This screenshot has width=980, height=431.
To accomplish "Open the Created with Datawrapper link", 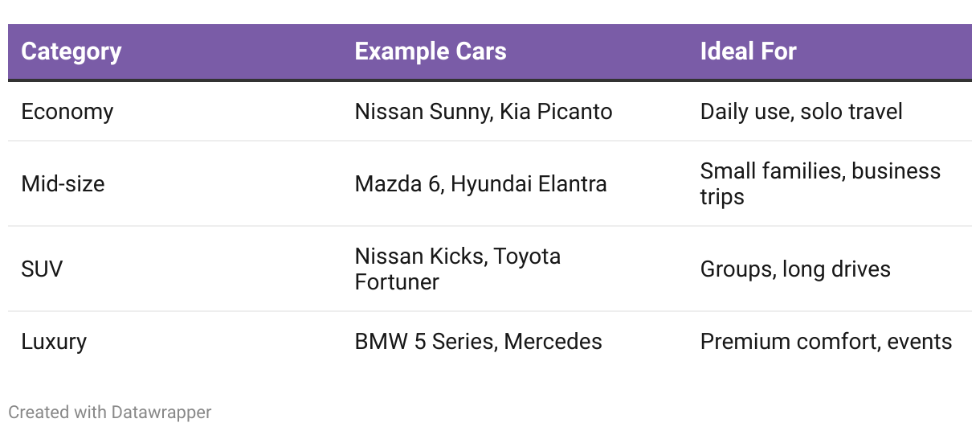I will 110,413.
